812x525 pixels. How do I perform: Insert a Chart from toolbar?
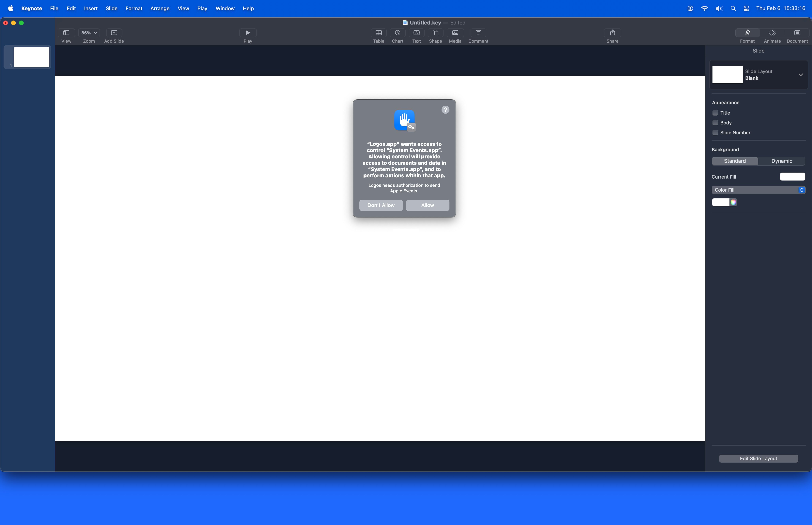pos(397,33)
